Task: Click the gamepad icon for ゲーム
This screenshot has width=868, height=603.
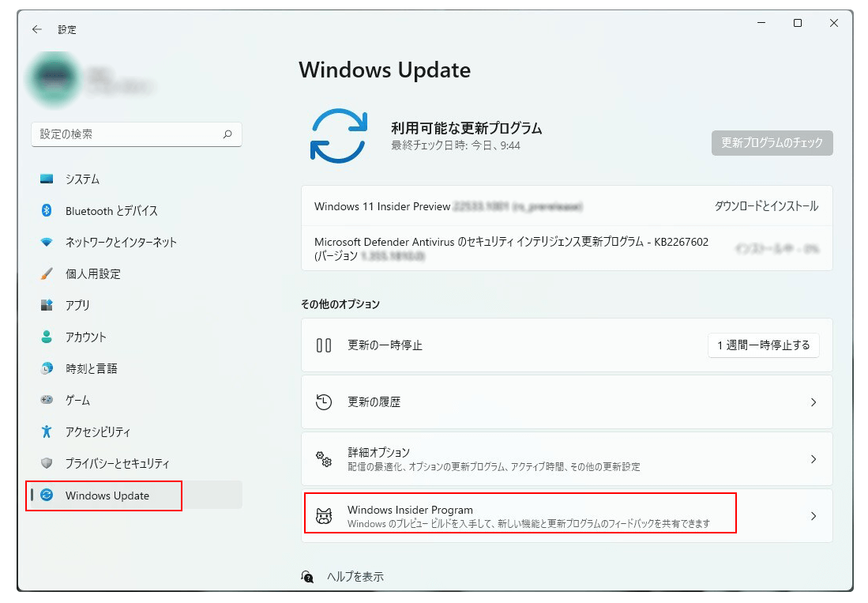Action: tap(47, 399)
